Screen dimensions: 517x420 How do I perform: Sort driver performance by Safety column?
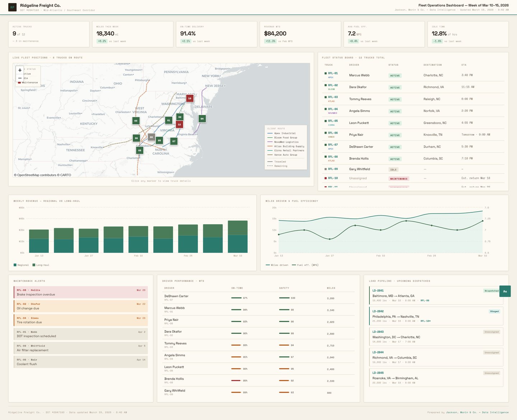(284, 288)
